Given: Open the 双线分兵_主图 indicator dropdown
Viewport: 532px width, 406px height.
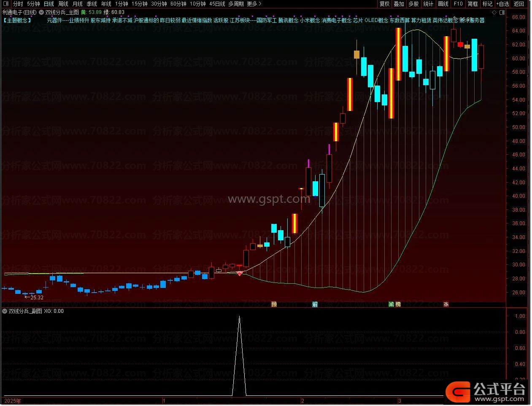Looking at the screenshot, I should pos(41,12).
